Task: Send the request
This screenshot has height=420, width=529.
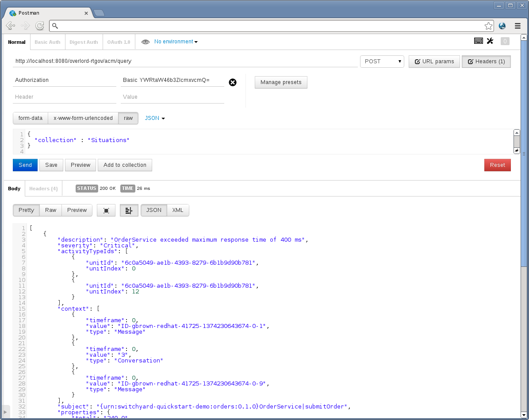Action: [x=25, y=165]
